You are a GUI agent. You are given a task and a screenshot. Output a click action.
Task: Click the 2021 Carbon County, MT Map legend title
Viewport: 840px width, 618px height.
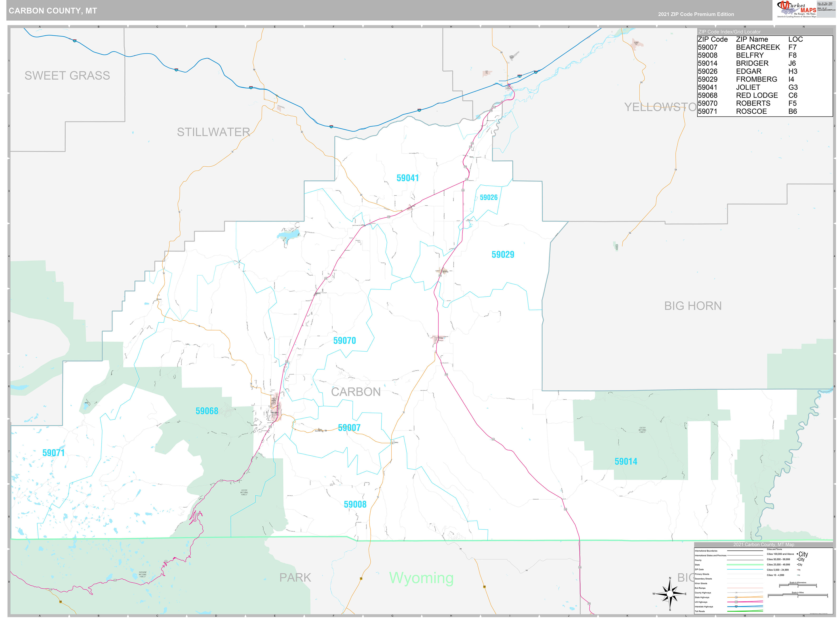pyautogui.click(x=764, y=545)
